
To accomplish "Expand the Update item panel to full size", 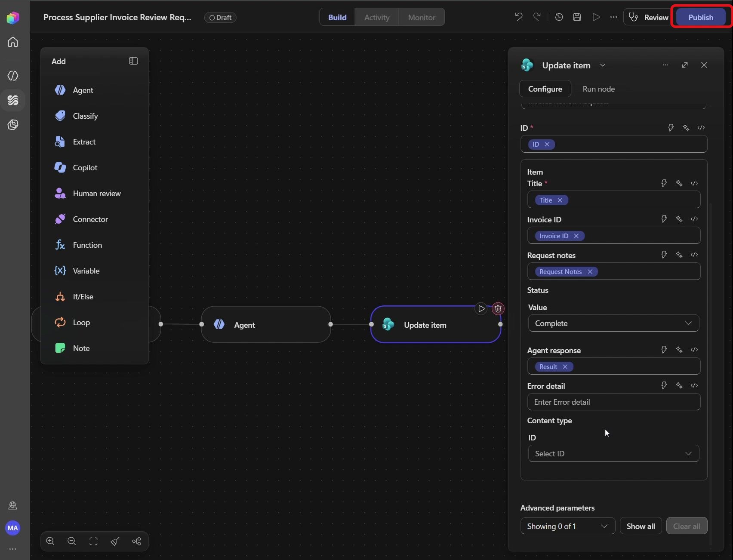I will [x=685, y=65].
